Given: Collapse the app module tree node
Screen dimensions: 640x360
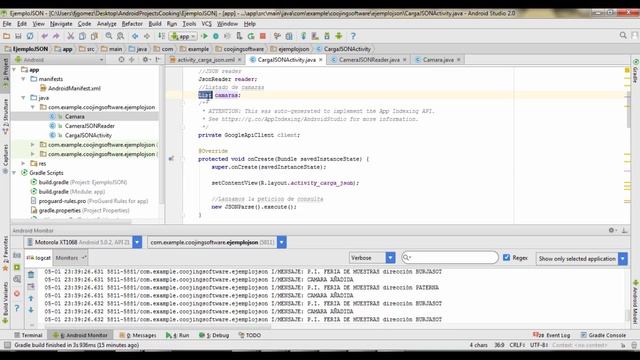Looking at the screenshot, I should [x=15, y=70].
